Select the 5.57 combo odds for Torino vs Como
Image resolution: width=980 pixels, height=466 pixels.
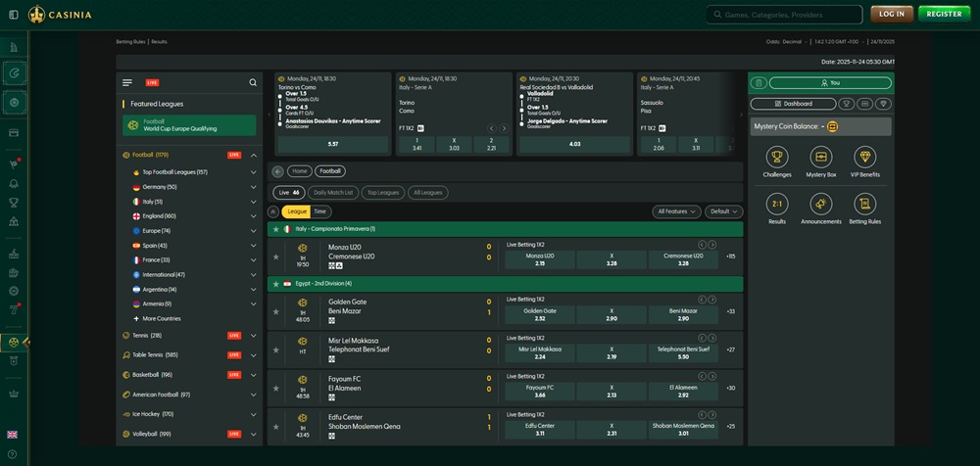(332, 144)
